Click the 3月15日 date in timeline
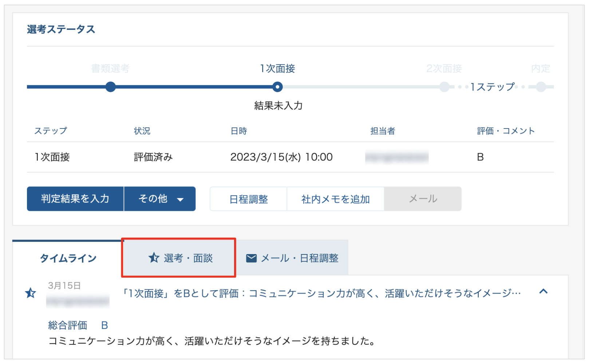Viewport: 589px width, 364px height. 64,286
